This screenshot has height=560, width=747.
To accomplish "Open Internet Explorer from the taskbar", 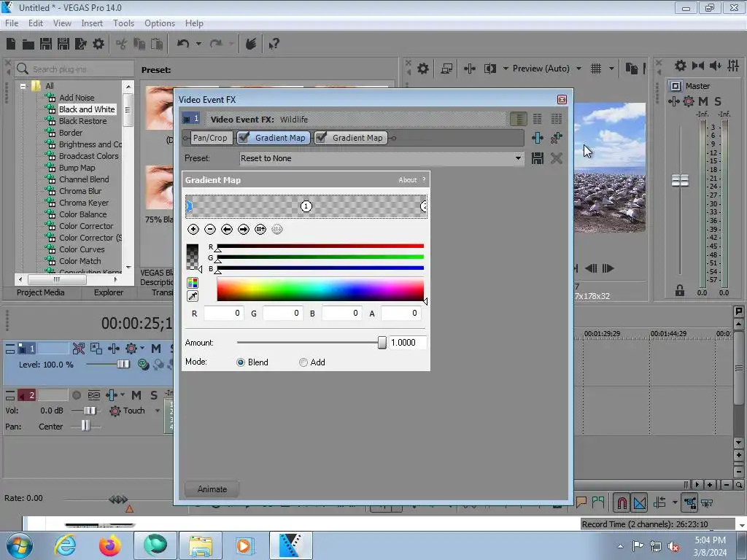I will point(65,545).
